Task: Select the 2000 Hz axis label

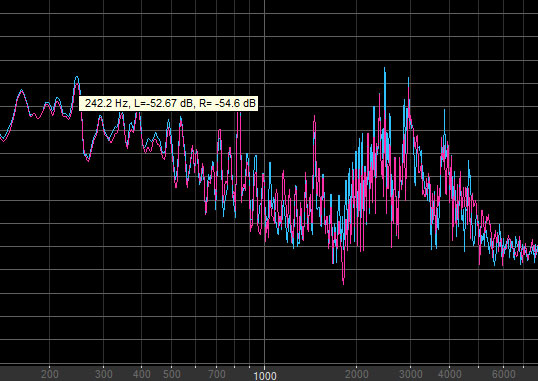Action: point(356,374)
